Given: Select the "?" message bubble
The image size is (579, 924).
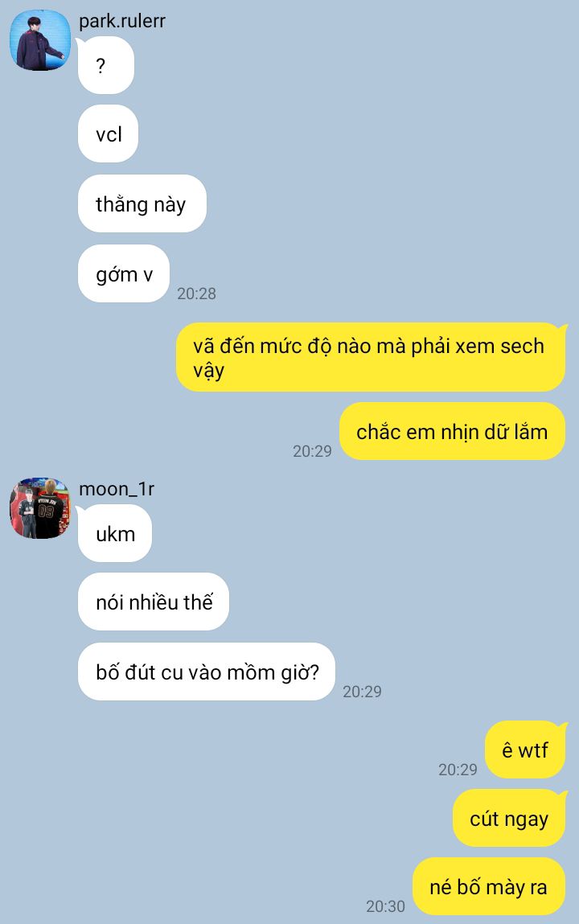Looking at the screenshot, I should click(106, 65).
